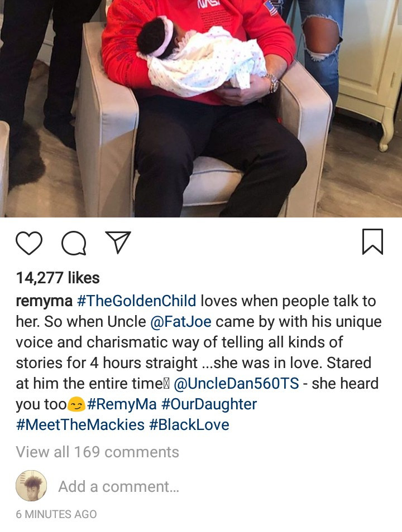Save post with bookmark icon
This screenshot has height=532, width=402.
[x=373, y=242]
